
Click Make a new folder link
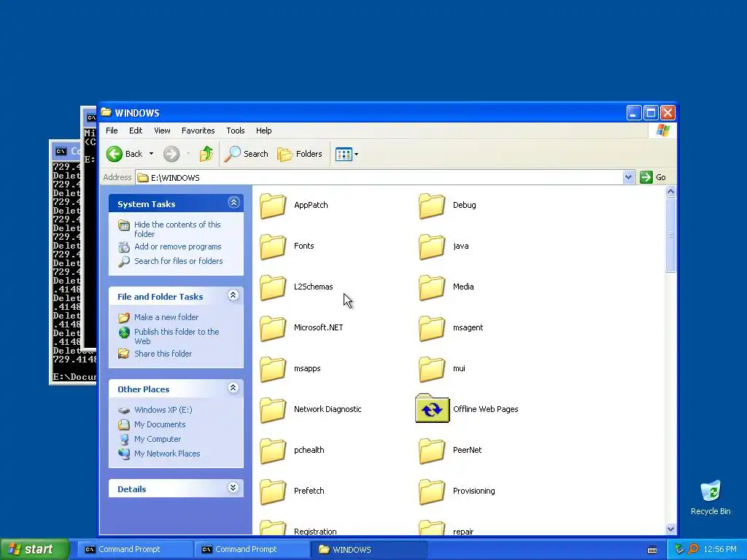coord(166,317)
